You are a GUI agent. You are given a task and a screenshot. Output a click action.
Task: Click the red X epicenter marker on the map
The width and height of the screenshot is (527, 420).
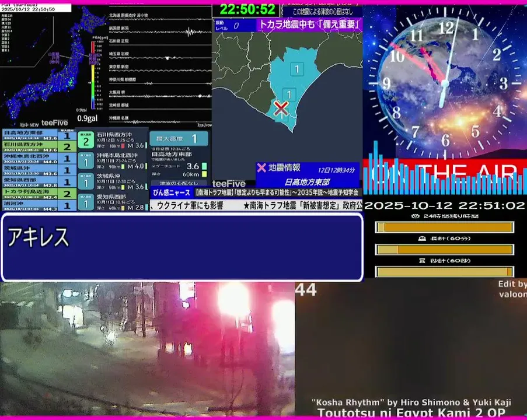tap(281, 108)
